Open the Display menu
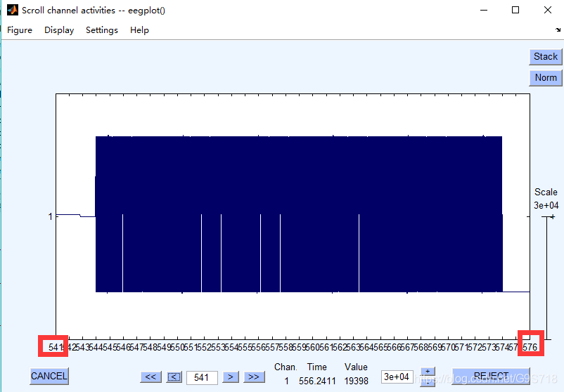Viewport: 564px width, 392px height. (x=59, y=30)
